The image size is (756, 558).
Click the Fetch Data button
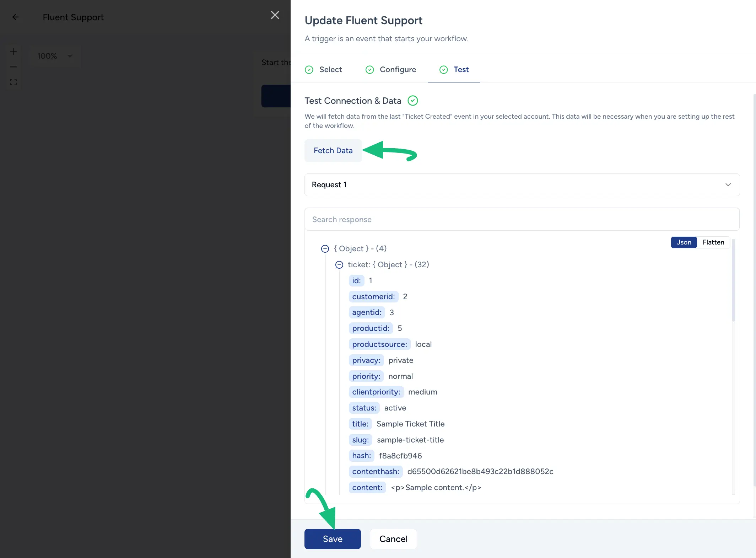(x=333, y=150)
